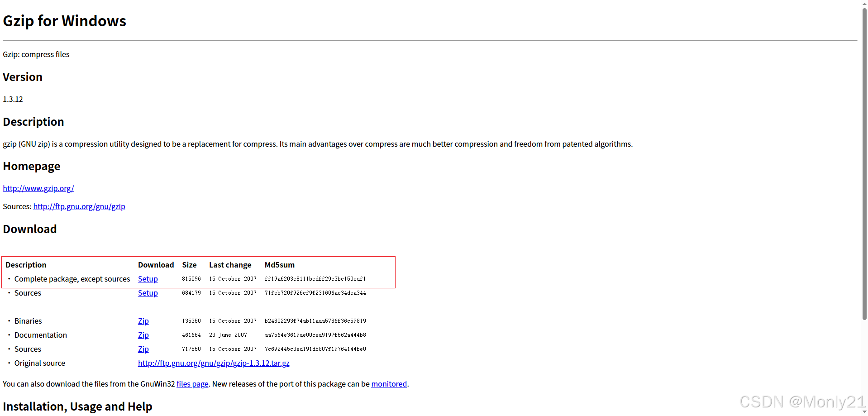Download the Zip in the Sources row dated 15 October 2007, size 717550
868x416 pixels.
tap(143, 349)
